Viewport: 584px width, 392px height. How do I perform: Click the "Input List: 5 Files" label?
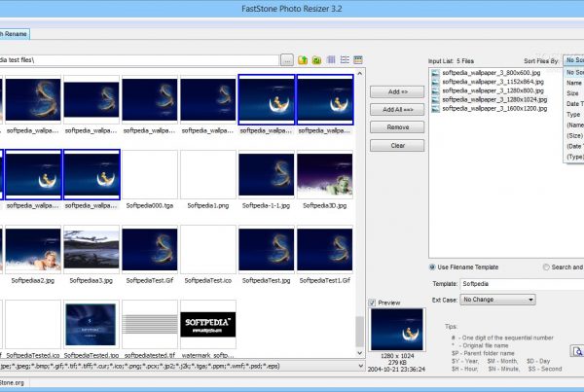pos(451,61)
